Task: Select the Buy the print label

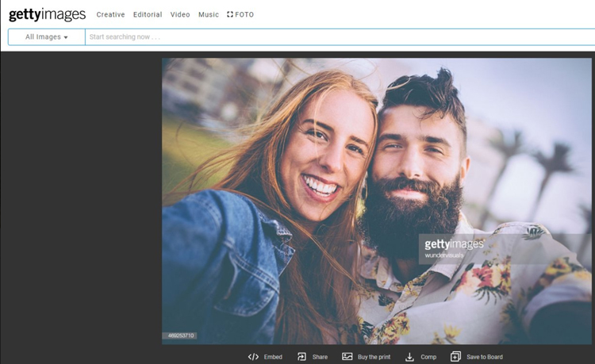Action: coord(374,357)
